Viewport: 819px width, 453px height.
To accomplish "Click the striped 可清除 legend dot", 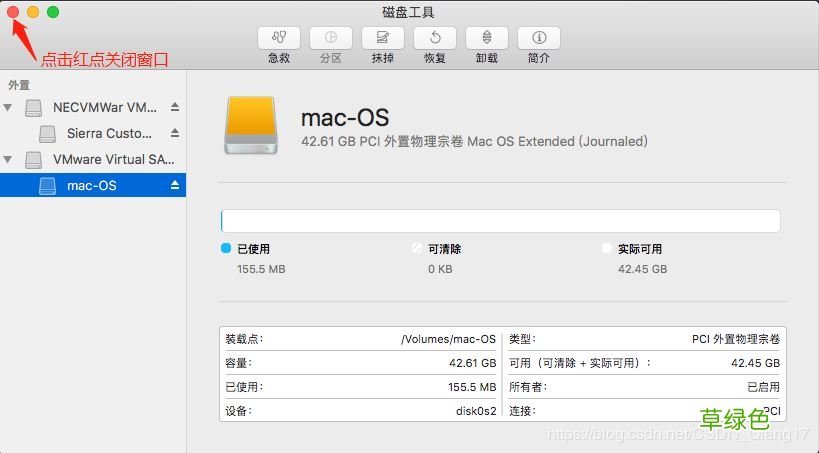I will (416, 248).
